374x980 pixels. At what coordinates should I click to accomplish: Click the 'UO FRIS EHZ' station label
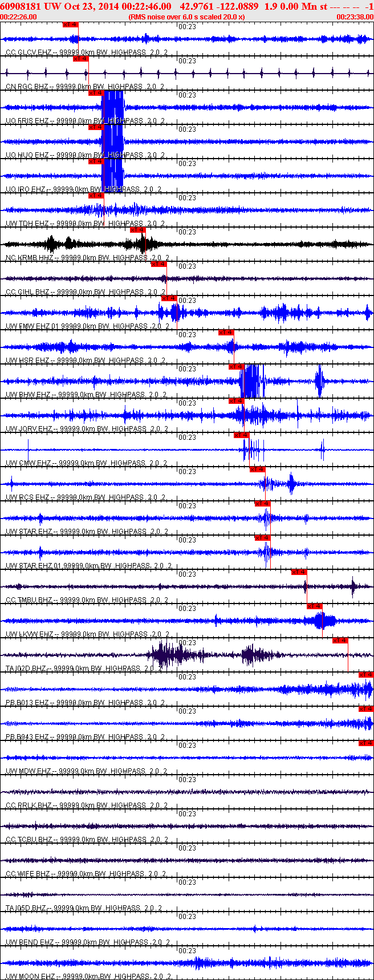tap(27, 121)
